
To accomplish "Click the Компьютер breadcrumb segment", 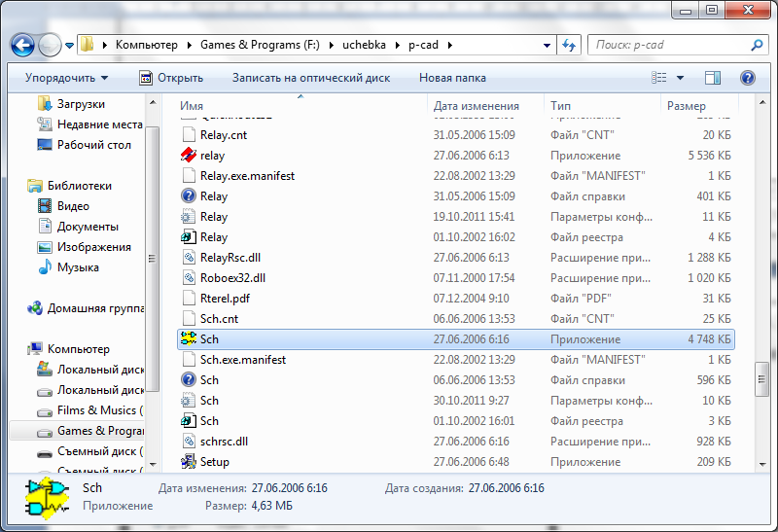I will (x=147, y=45).
